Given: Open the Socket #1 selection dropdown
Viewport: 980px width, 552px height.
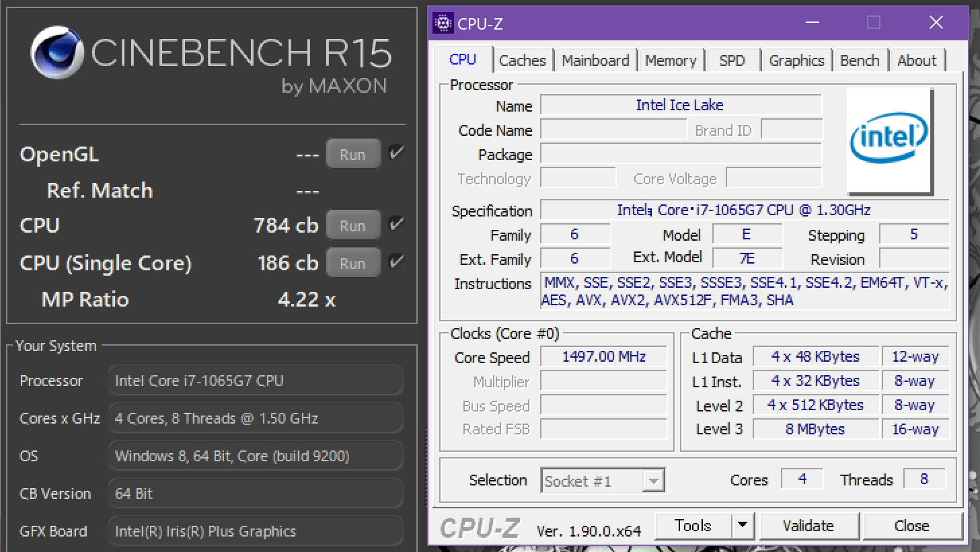Looking at the screenshot, I should [x=603, y=481].
